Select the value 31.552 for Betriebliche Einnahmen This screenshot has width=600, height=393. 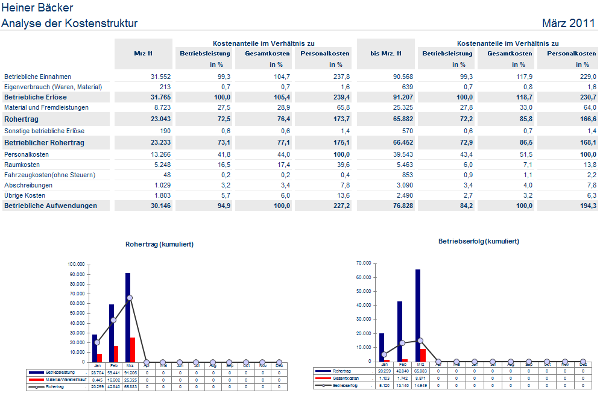pos(161,77)
